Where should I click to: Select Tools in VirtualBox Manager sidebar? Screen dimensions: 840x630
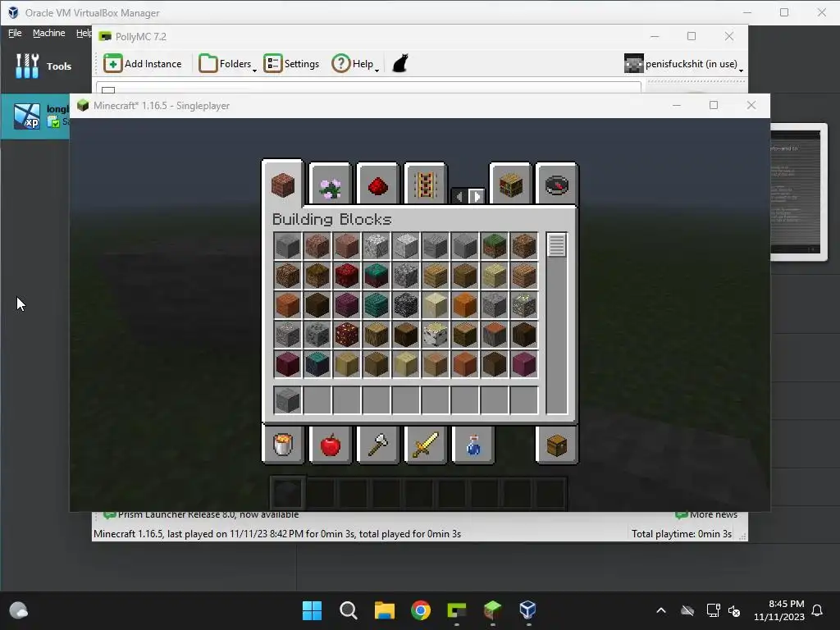tap(44, 66)
